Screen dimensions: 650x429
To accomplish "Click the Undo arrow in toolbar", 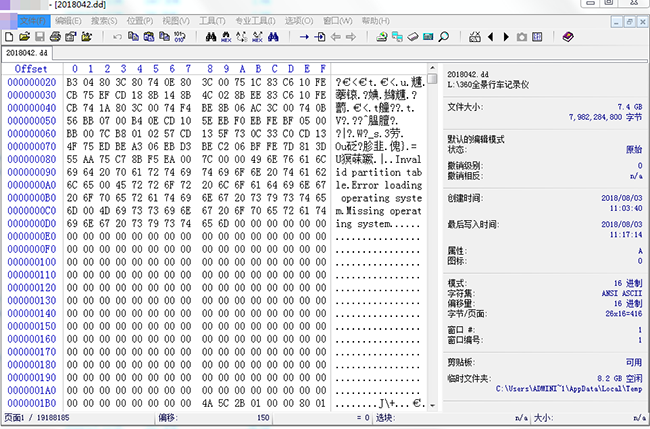I will tap(118, 37).
